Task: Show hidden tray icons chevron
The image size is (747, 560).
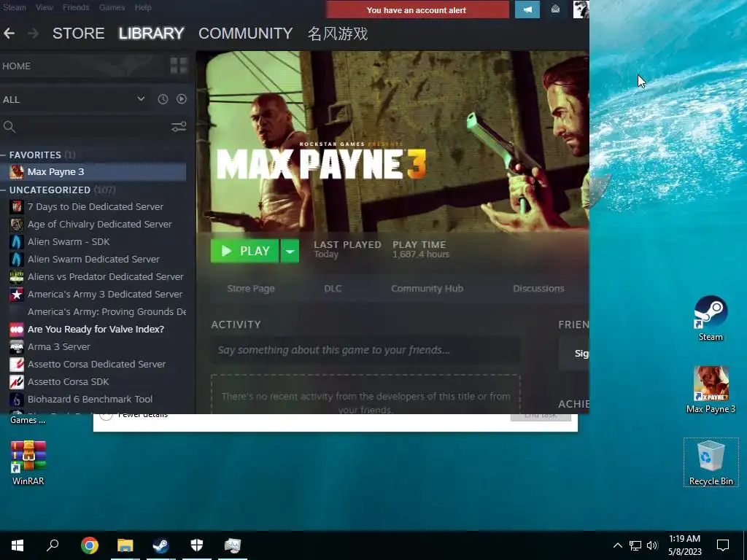Action: pyautogui.click(x=617, y=545)
